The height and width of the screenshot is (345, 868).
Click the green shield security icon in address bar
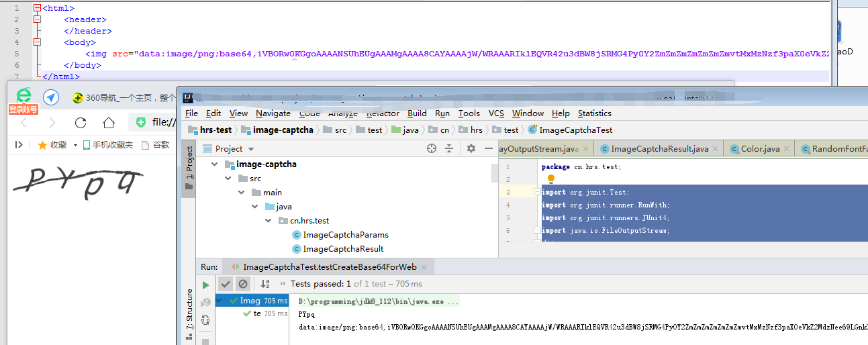click(x=141, y=122)
